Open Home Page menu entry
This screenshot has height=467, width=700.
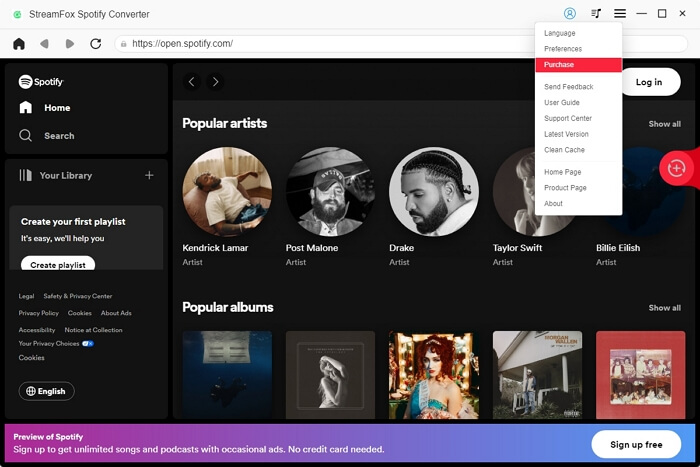562,172
